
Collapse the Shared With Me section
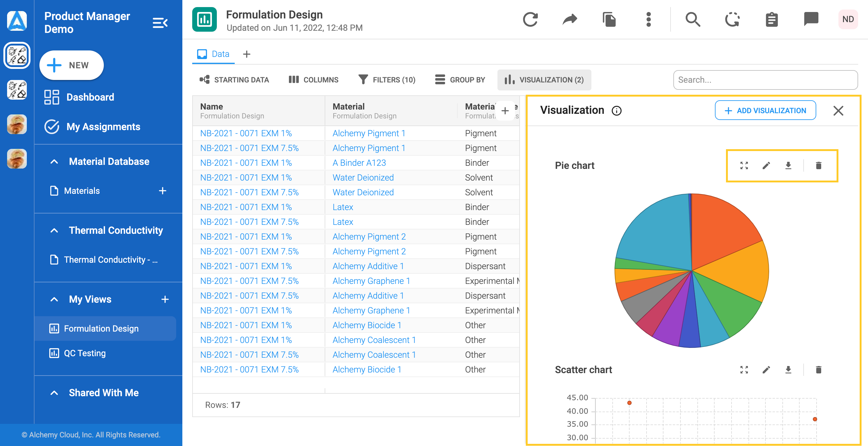point(54,393)
